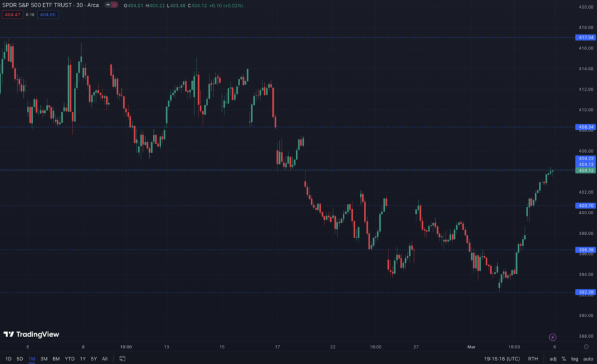Open timezone menu showing 19:15:16 (UTC)
This screenshot has width=597, height=364.
pos(502,359)
